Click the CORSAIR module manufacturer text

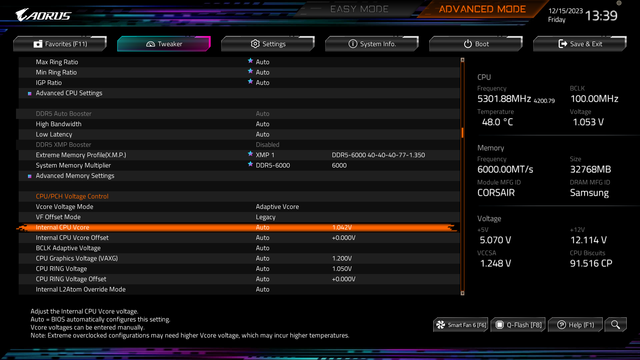(496, 193)
